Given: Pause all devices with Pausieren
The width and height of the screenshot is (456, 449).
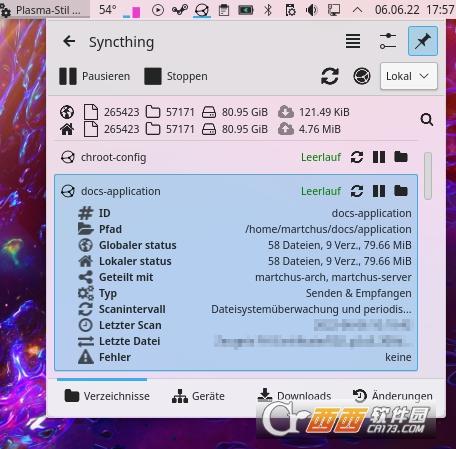Looking at the screenshot, I should point(95,76).
